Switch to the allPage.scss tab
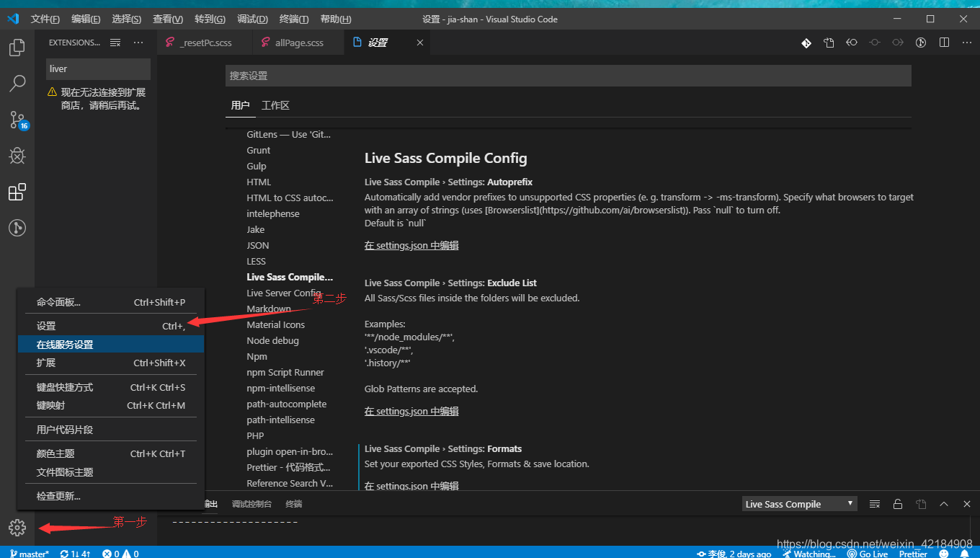This screenshot has width=980, height=558. (298, 43)
